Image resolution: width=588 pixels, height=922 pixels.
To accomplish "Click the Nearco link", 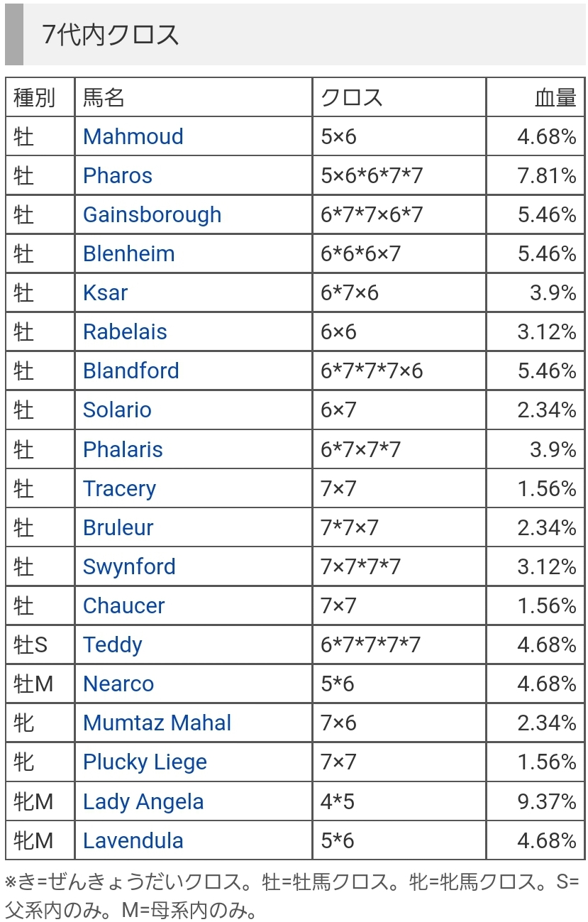I will 118,684.
